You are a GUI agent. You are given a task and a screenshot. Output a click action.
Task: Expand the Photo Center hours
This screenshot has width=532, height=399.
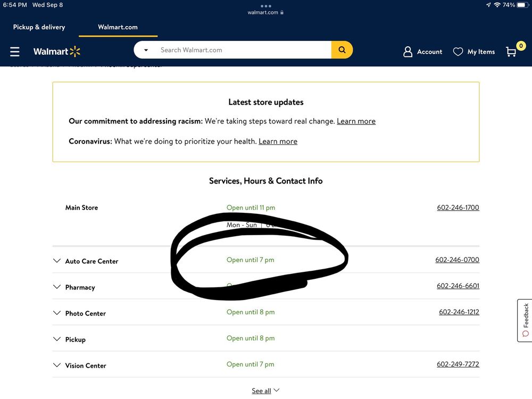(x=57, y=313)
